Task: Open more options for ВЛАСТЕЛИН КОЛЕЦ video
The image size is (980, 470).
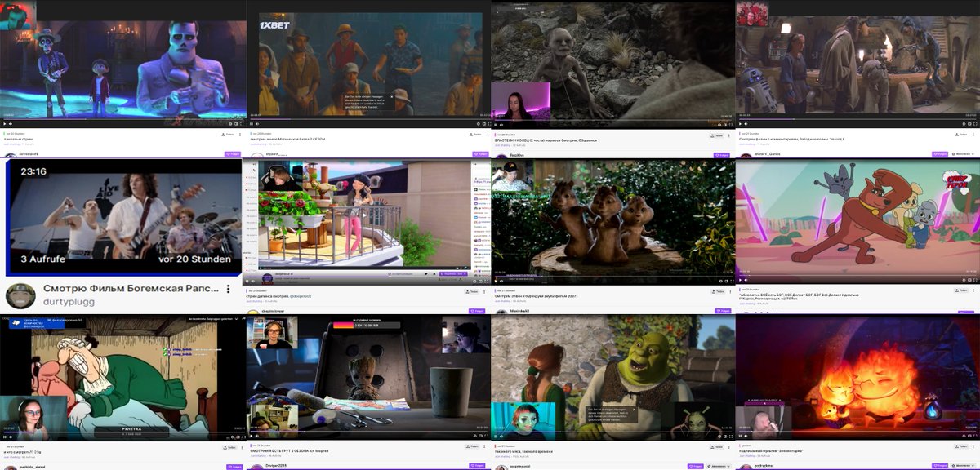Action: click(728, 135)
